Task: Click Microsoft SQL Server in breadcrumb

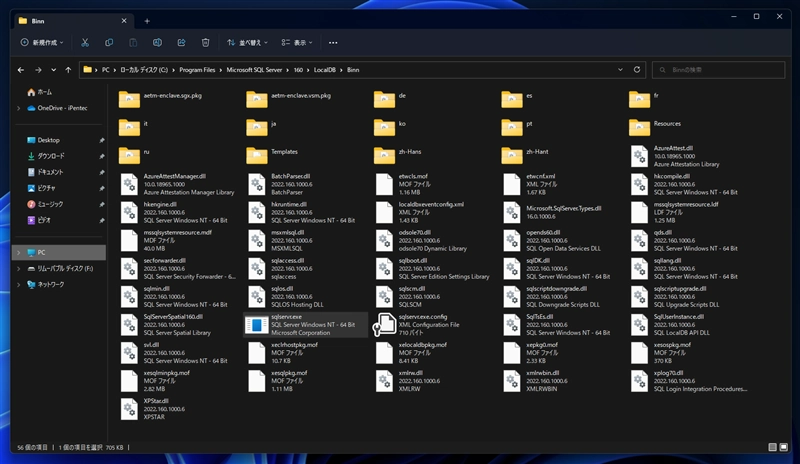Action: (254, 70)
